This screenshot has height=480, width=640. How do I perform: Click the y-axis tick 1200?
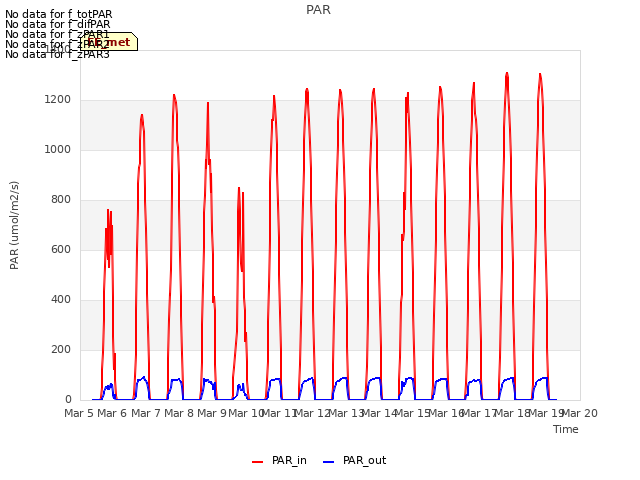point(58,100)
